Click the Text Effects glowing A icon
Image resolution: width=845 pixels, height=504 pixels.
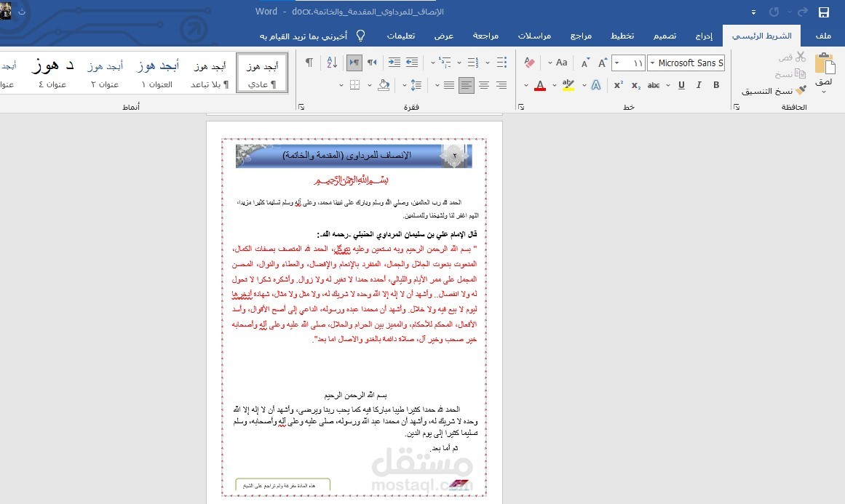[x=596, y=85]
